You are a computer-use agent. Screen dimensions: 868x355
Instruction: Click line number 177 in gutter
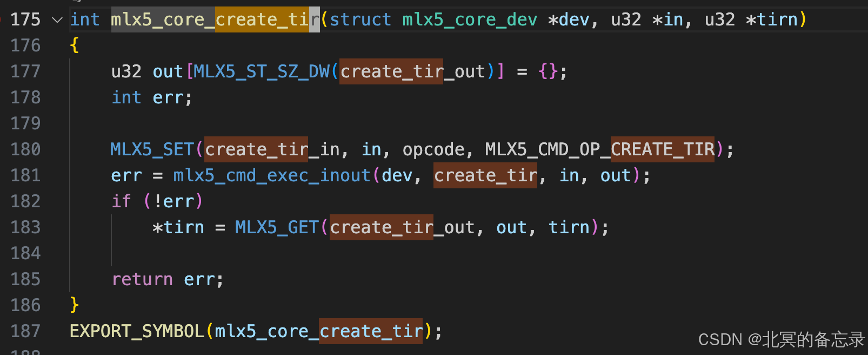25,71
